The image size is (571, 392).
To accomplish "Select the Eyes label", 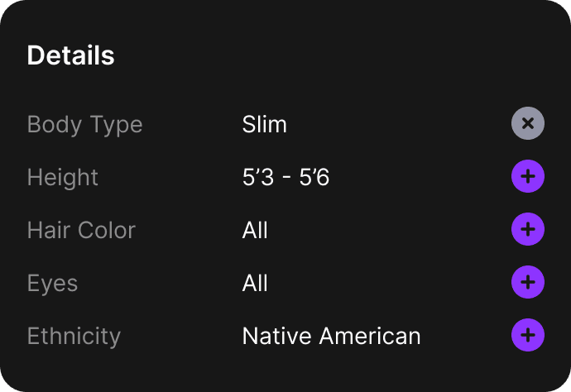I will [x=52, y=284].
